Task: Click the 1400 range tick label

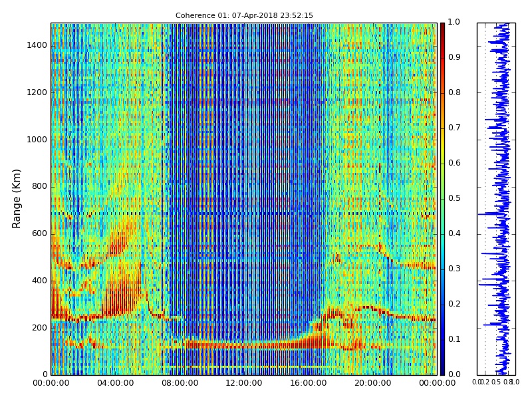Action: coord(37,45)
